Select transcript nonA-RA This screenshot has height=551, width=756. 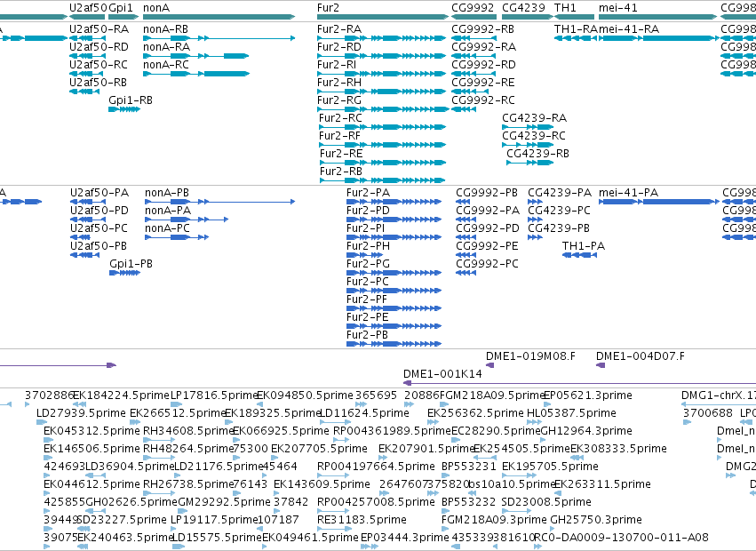[196, 56]
